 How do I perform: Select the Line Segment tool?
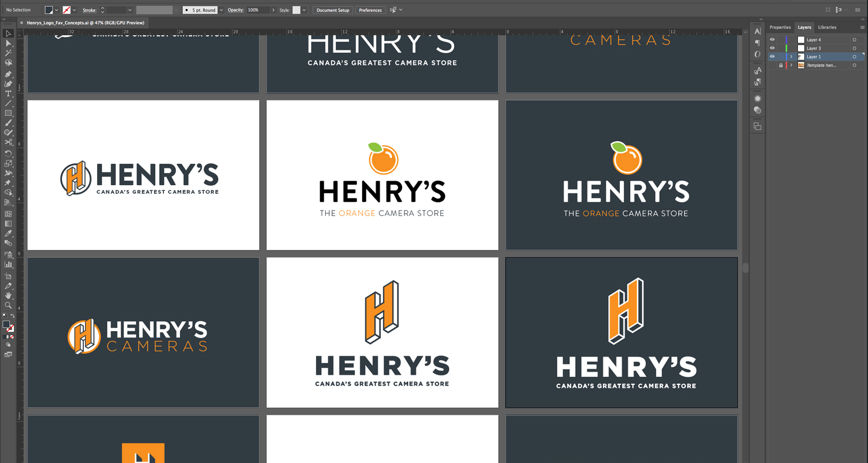point(8,104)
